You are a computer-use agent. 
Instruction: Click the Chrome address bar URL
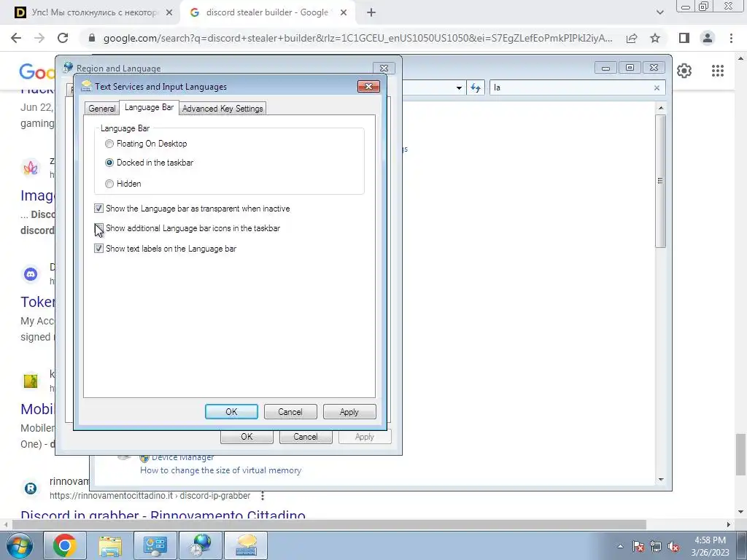pyautogui.click(x=357, y=38)
